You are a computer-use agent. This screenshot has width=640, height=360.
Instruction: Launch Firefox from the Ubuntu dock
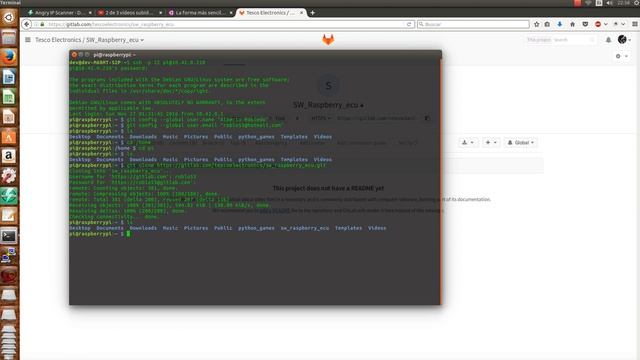[x=9, y=57]
